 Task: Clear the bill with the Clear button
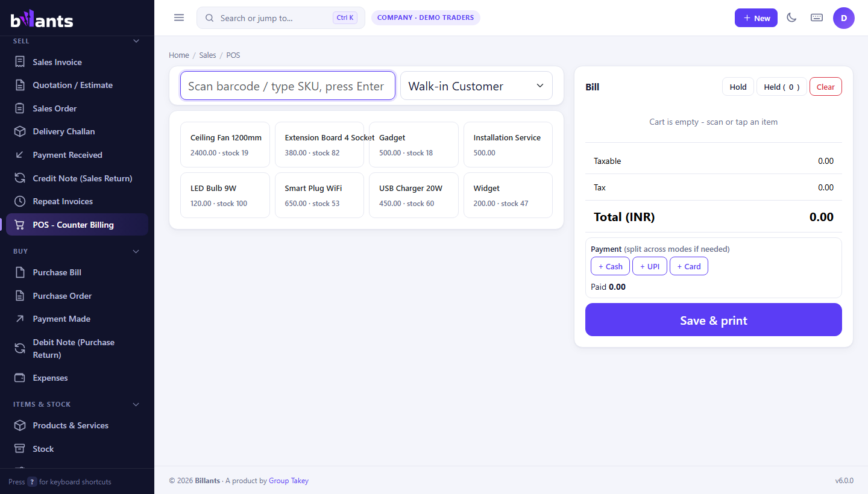(826, 87)
